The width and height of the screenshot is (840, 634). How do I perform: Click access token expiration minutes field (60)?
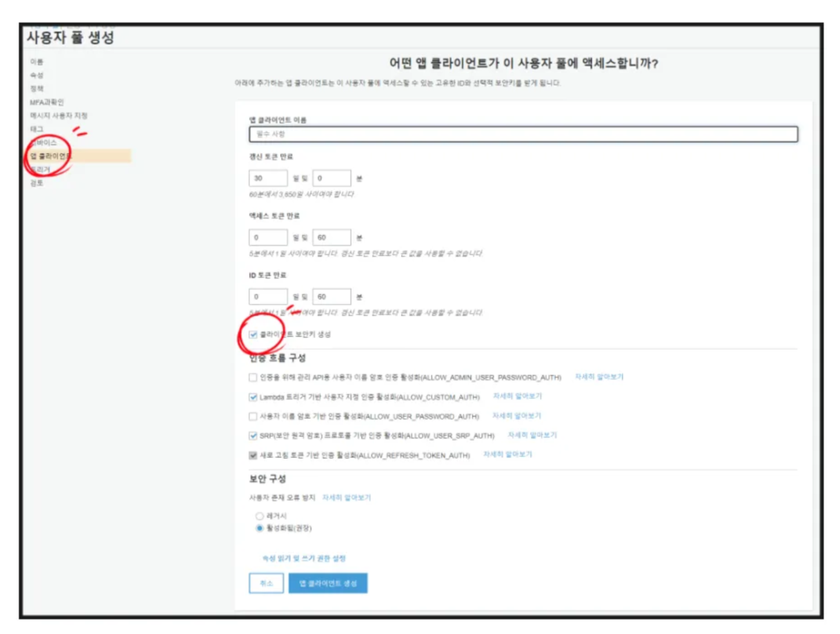pos(332,237)
